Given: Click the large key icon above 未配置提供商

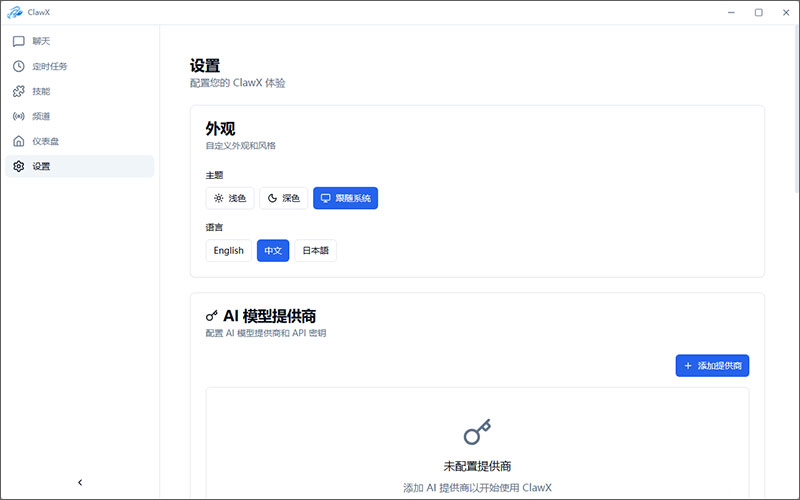Looking at the screenshot, I should tap(477, 432).
